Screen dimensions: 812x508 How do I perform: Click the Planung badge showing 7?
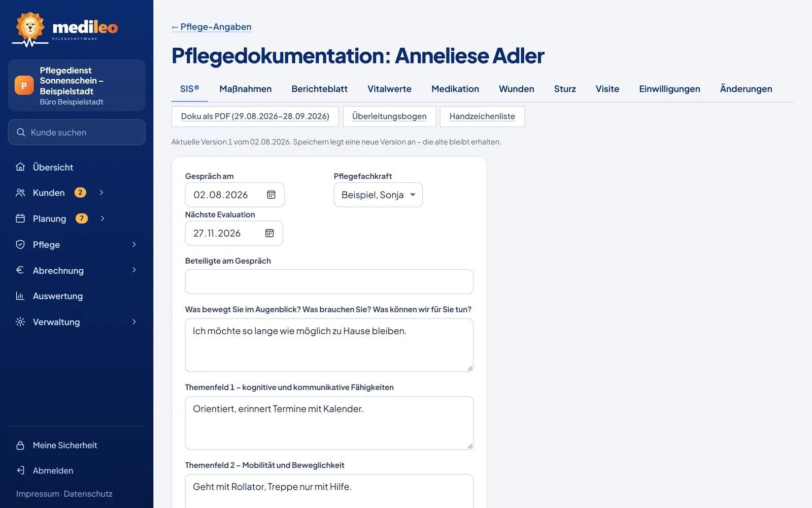coord(82,218)
